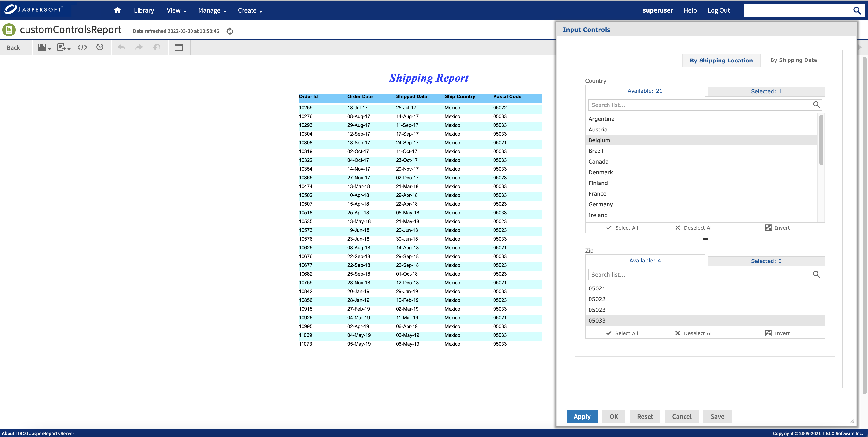Click the green customControlsReport report icon

point(9,30)
